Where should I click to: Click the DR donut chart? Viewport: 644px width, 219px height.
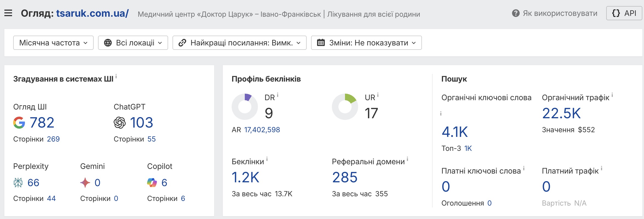(x=245, y=107)
